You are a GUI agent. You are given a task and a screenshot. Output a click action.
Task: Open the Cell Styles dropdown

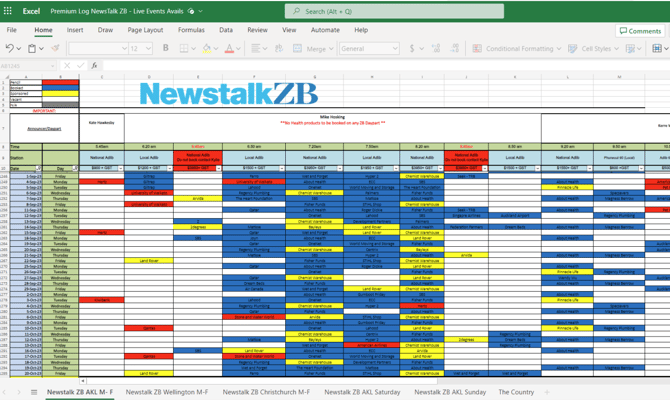tap(600, 48)
